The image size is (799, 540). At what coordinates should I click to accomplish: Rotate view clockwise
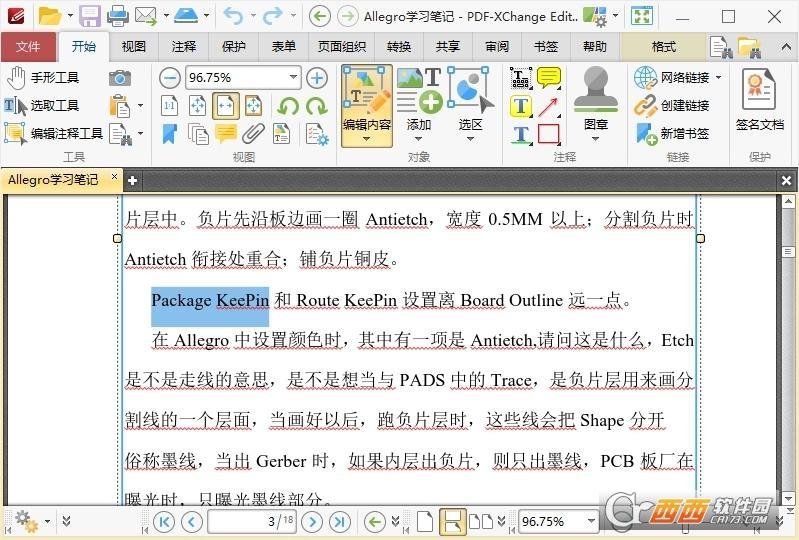click(317, 106)
